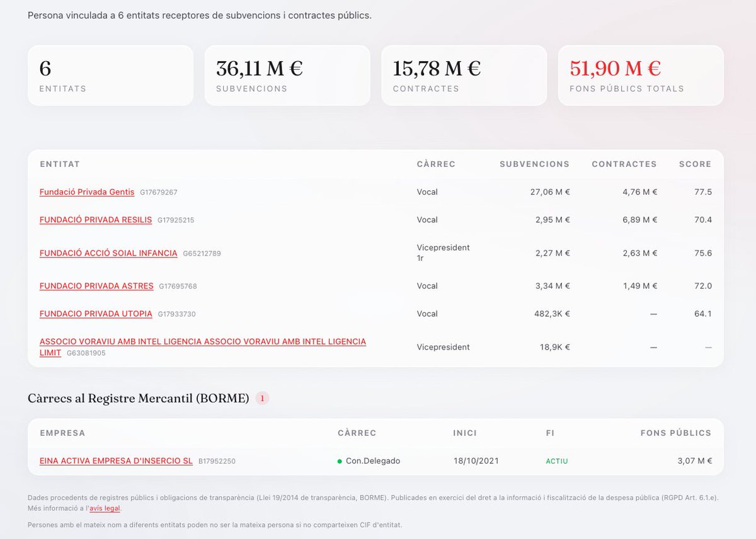This screenshot has width=756, height=539.
Task: Click the CIF code G17679267
Action: pyautogui.click(x=159, y=193)
